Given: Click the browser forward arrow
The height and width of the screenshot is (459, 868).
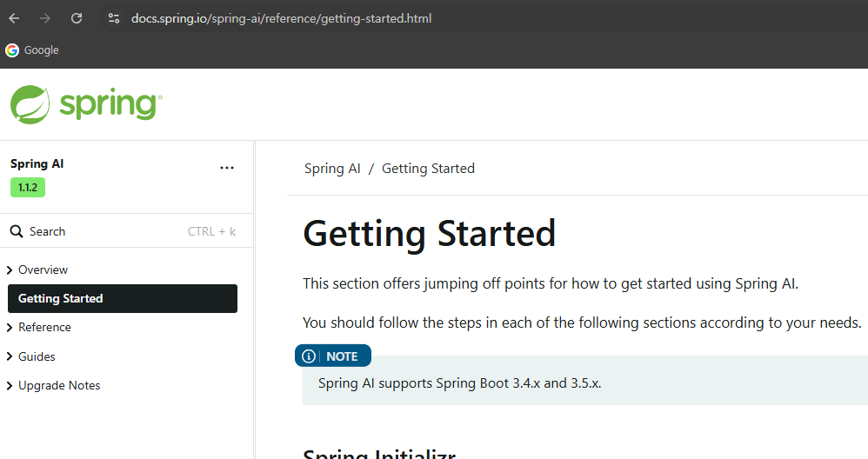Looking at the screenshot, I should pos(45,18).
